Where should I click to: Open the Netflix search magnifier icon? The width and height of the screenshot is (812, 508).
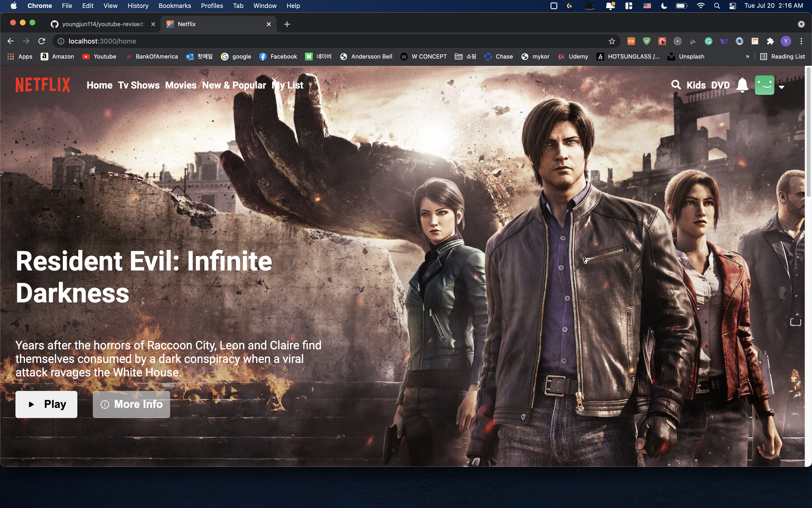(676, 85)
